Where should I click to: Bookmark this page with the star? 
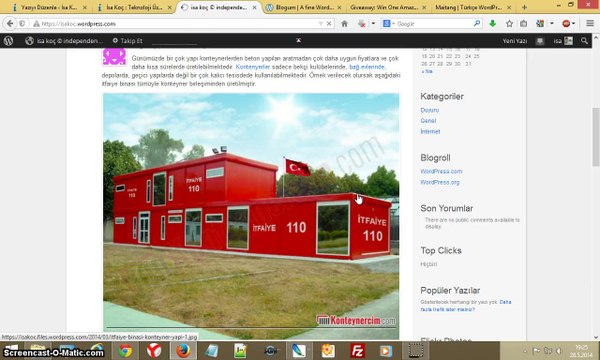pos(509,24)
